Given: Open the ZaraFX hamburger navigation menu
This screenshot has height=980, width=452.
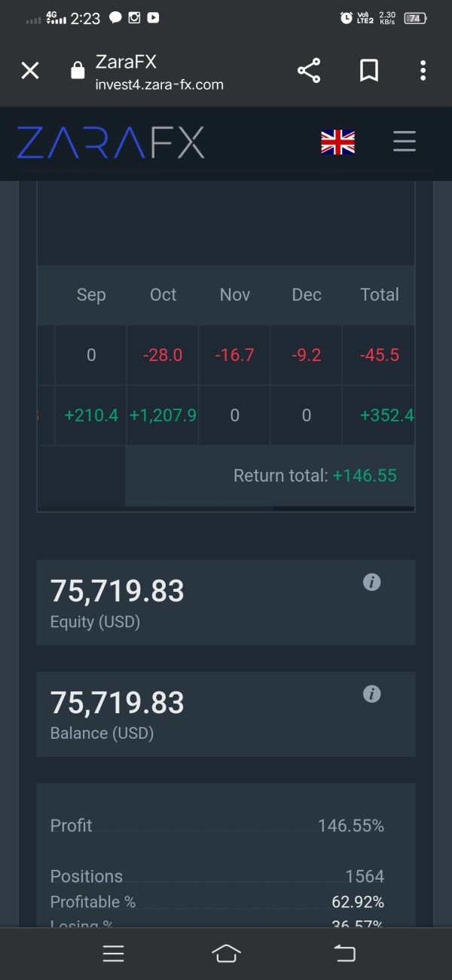Looking at the screenshot, I should (x=405, y=142).
